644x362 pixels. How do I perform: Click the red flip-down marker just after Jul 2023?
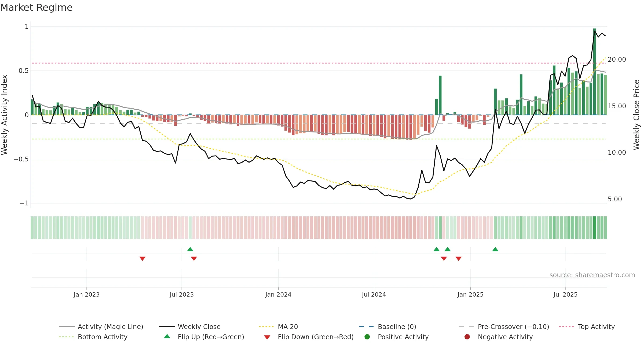pos(194,258)
